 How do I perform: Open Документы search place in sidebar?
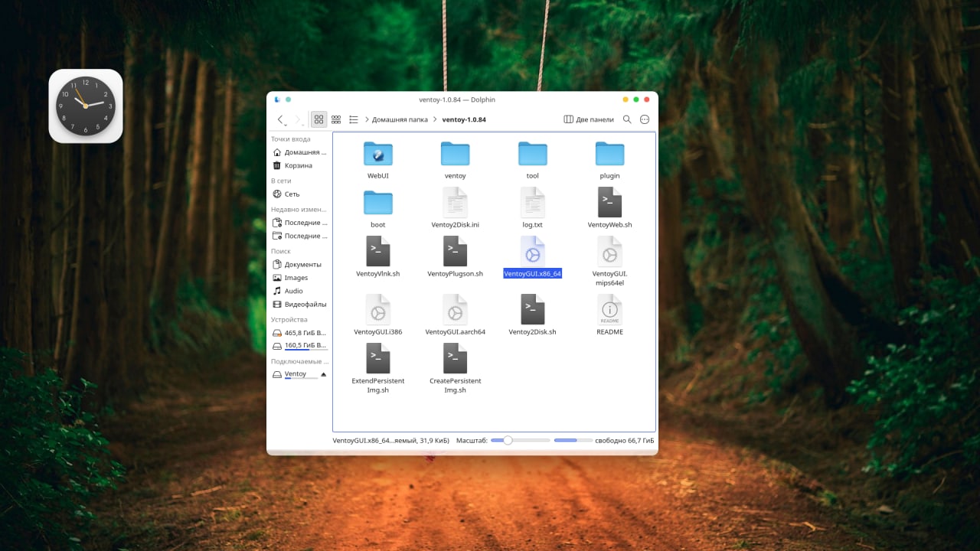click(x=299, y=265)
